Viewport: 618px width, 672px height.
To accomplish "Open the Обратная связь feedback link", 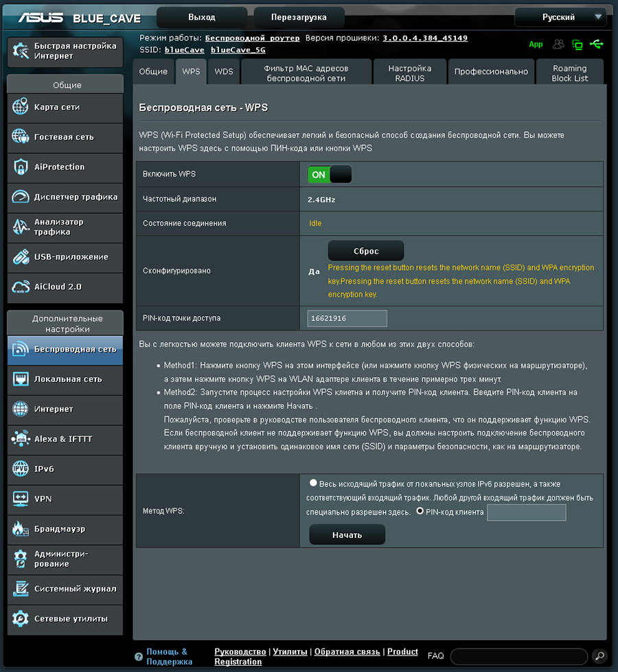I will click(347, 651).
